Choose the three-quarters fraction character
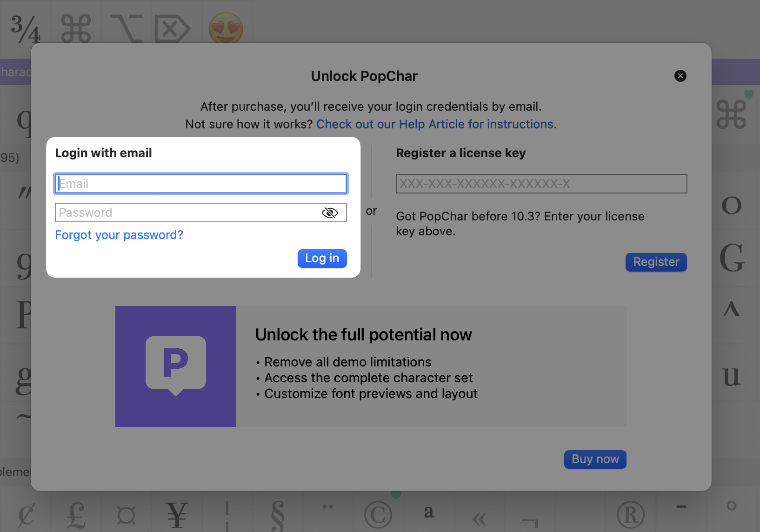The height and width of the screenshot is (532, 760). pos(26,28)
